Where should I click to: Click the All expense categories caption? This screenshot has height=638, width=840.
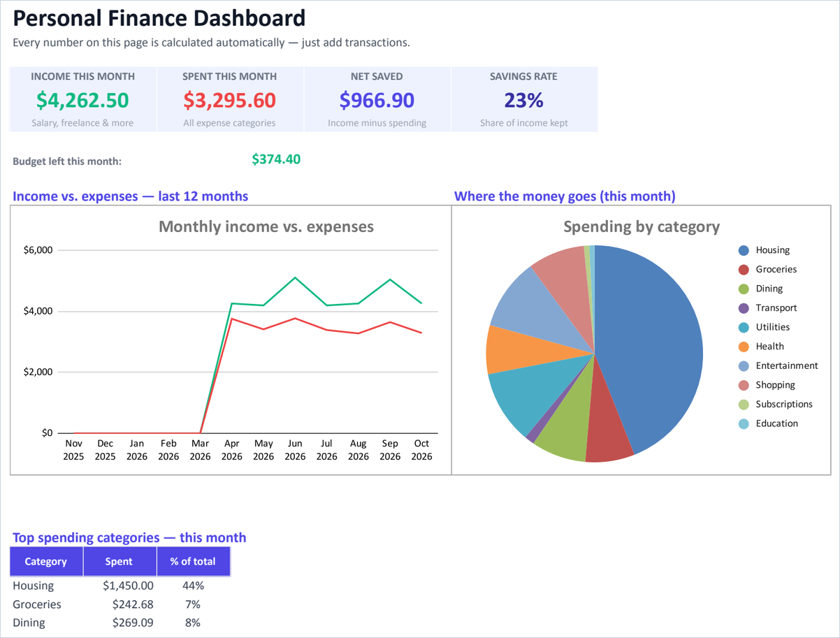click(230, 123)
